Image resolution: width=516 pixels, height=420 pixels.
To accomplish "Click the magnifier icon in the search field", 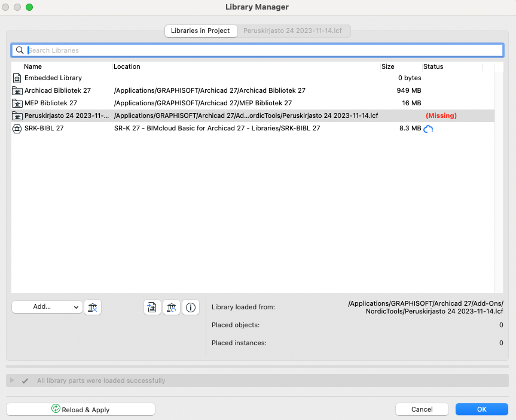I will [x=20, y=50].
